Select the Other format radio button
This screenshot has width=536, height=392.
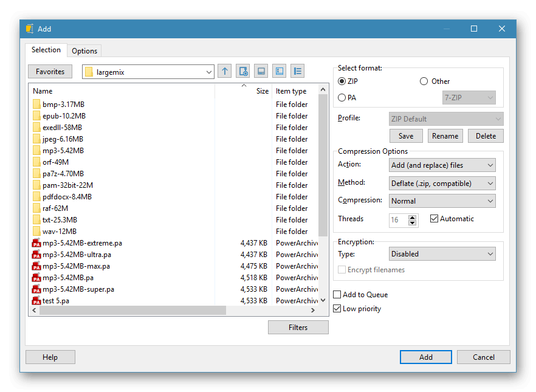coord(424,81)
